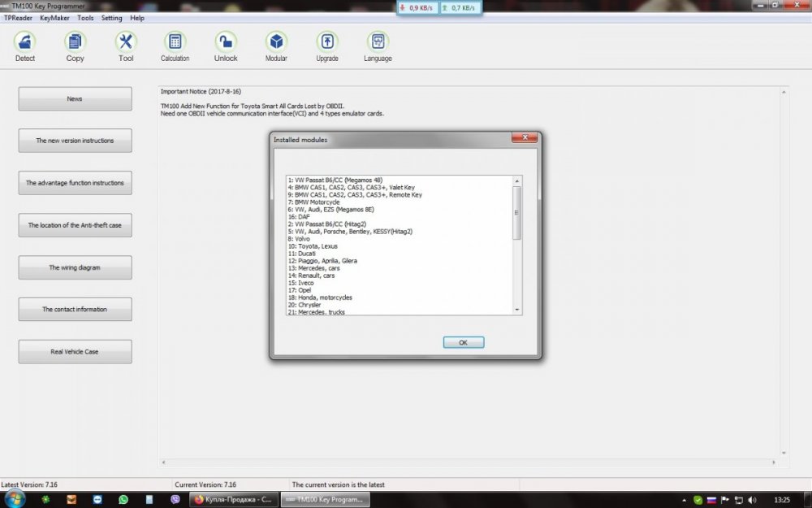The width and height of the screenshot is (812, 508).
Task: Select the 18: Honda, motorcycles row
Action: tap(320, 297)
